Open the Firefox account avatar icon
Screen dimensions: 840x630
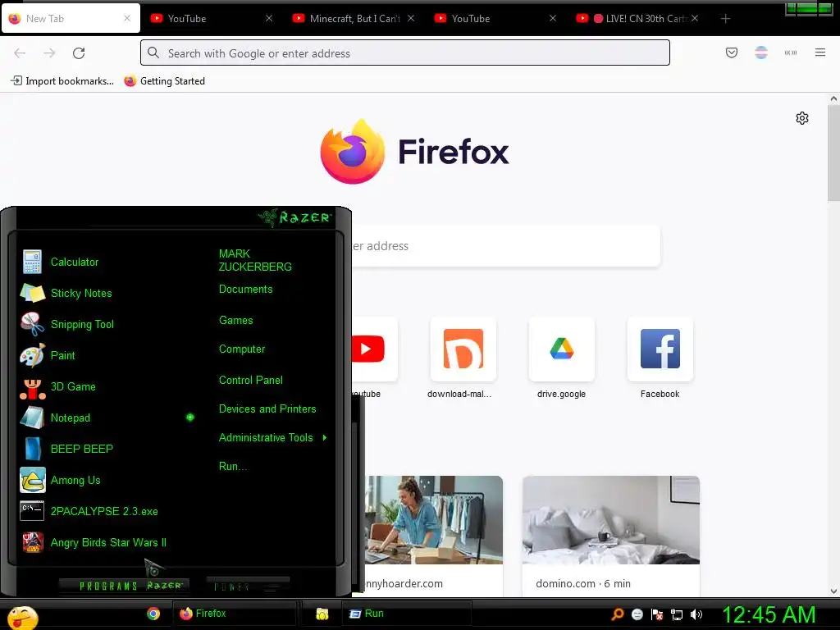761,52
